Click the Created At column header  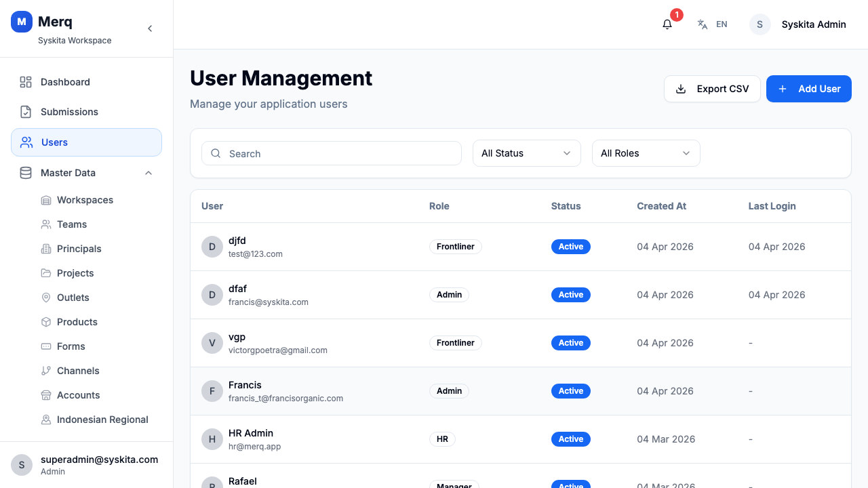click(662, 206)
